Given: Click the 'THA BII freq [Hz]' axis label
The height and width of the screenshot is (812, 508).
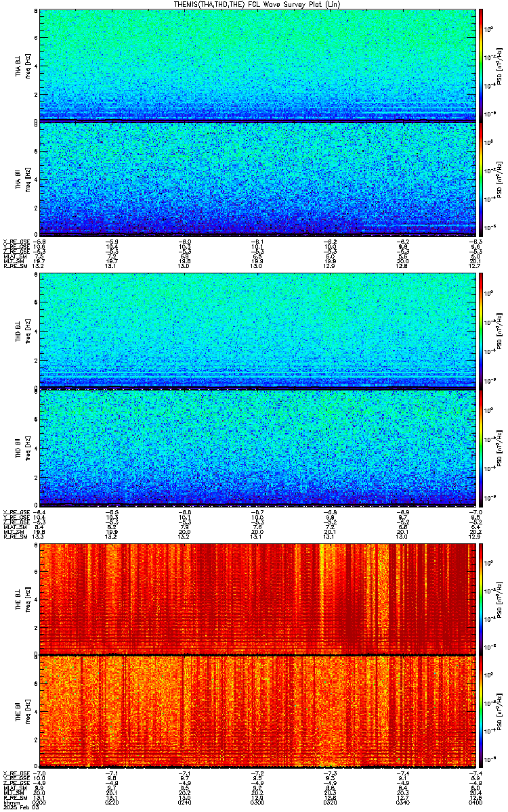Looking at the screenshot, I should [x=23, y=179].
